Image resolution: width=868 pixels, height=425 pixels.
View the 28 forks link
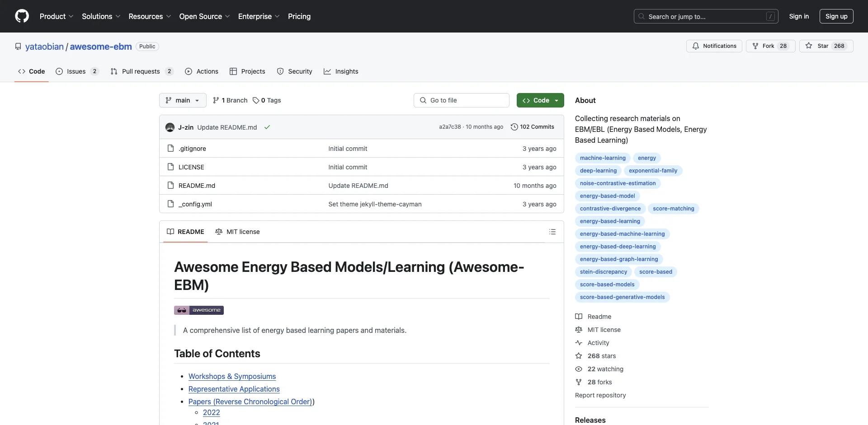(x=594, y=382)
